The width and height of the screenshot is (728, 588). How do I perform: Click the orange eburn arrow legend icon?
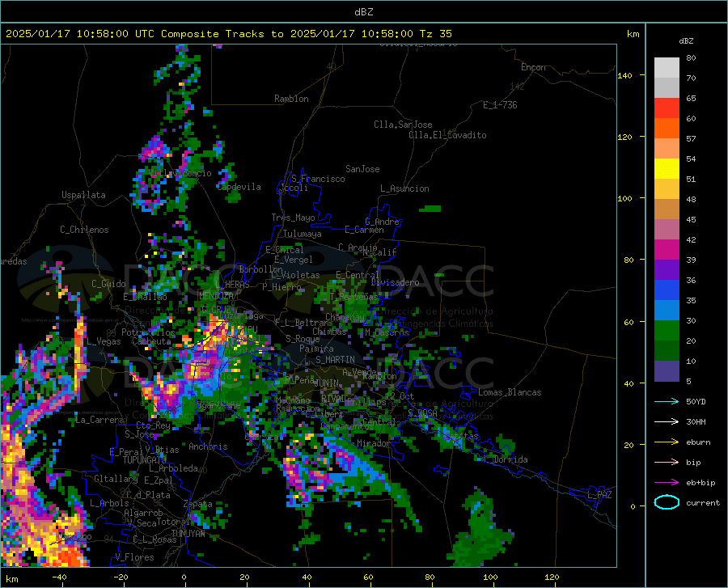[667, 442]
